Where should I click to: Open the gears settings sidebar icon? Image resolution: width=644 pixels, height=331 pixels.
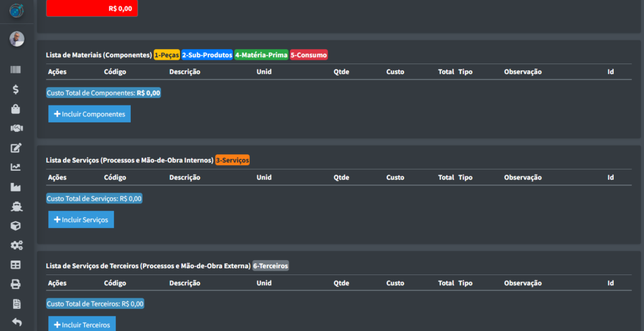[16, 245]
